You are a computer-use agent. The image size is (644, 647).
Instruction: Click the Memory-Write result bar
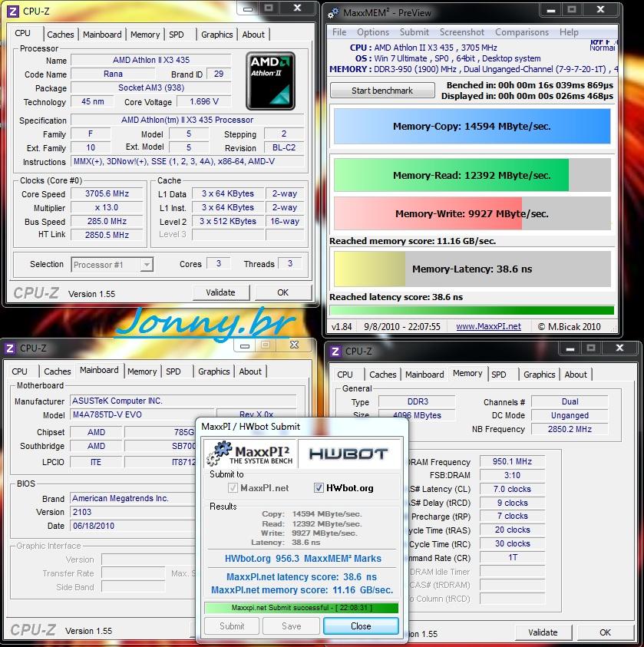(472, 213)
